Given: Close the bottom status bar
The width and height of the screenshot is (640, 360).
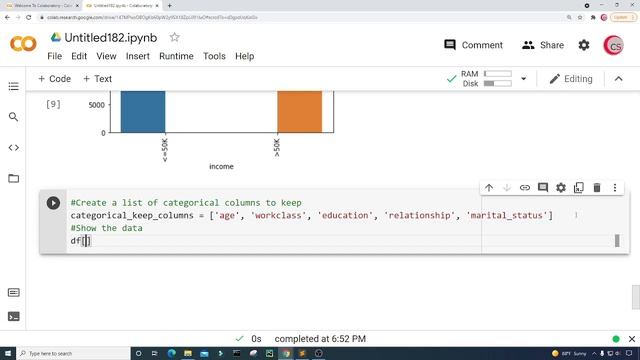Looking at the screenshot, I should (632, 339).
